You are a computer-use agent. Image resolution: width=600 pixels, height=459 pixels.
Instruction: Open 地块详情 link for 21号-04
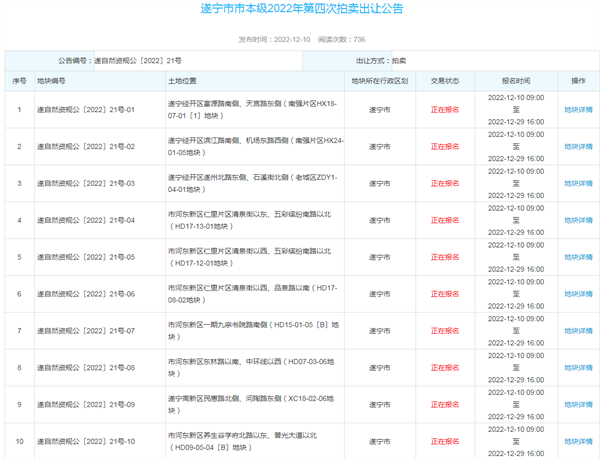(578, 220)
